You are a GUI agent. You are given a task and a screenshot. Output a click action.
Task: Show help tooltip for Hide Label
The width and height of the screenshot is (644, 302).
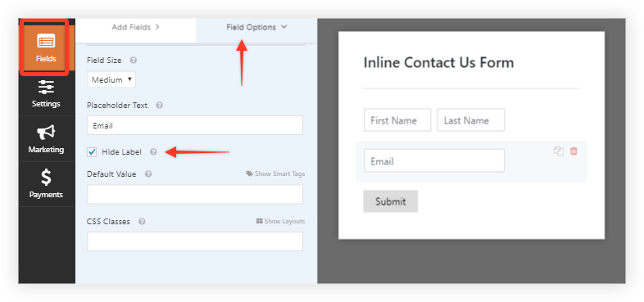click(153, 152)
